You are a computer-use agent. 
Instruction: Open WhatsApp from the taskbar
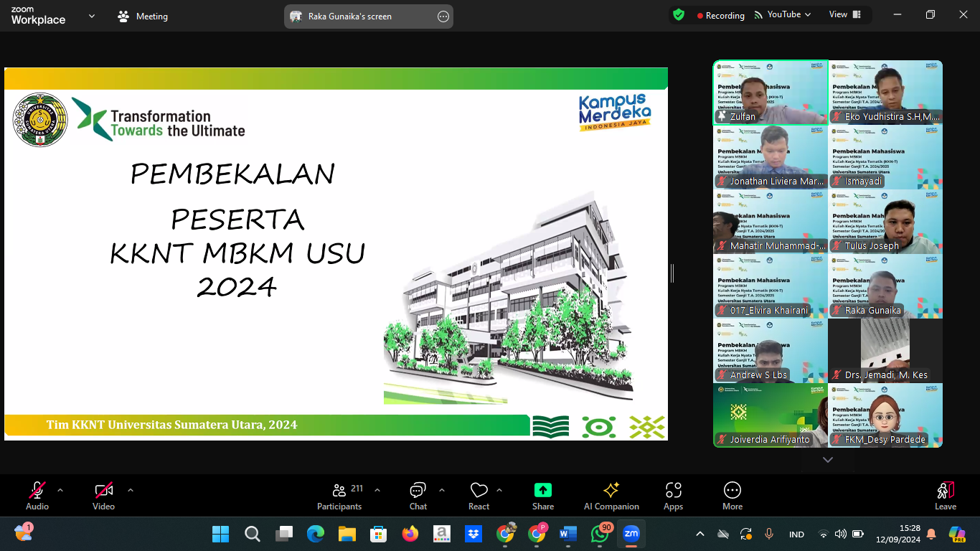(x=600, y=534)
